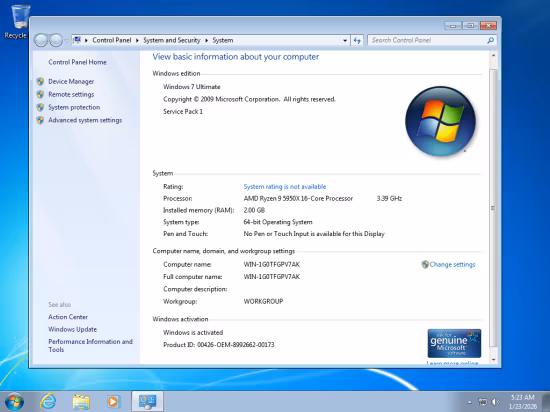Open Windows Explorer from the taskbar
550x412 pixels.
point(81,401)
